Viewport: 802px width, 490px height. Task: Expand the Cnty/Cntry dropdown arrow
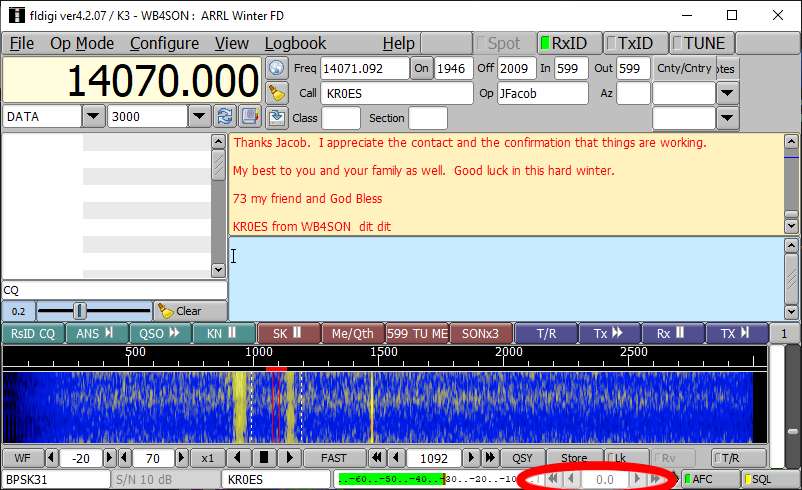tap(728, 93)
